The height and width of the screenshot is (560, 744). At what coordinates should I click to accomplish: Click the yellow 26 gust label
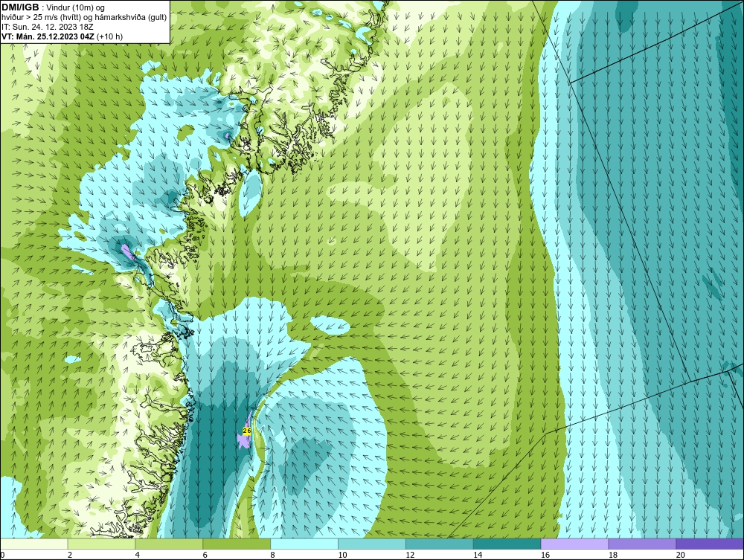point(247,431)
